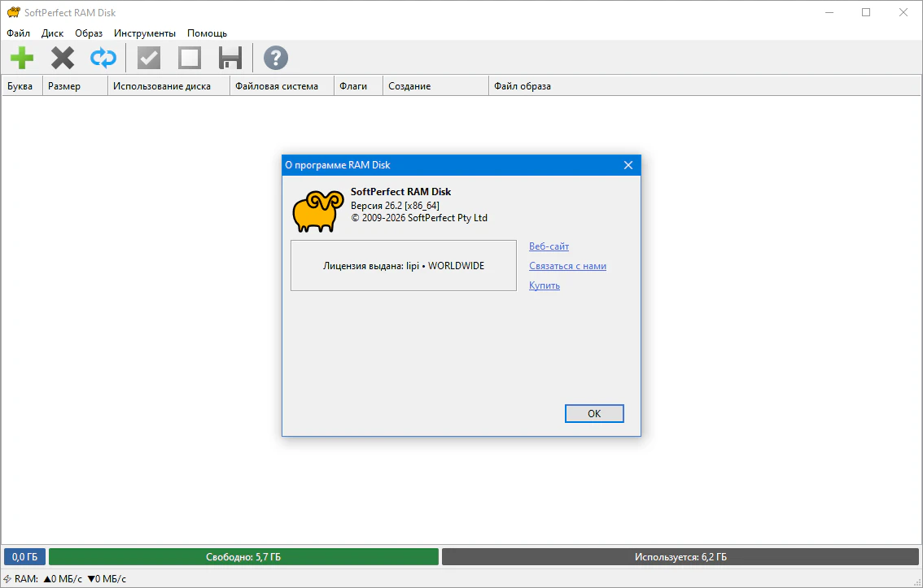Screen dimensions: 923x588
Task: Click the RAM: ▲0 МБ/с ▼0 МБ/с readout
Action: click(70, 578)
